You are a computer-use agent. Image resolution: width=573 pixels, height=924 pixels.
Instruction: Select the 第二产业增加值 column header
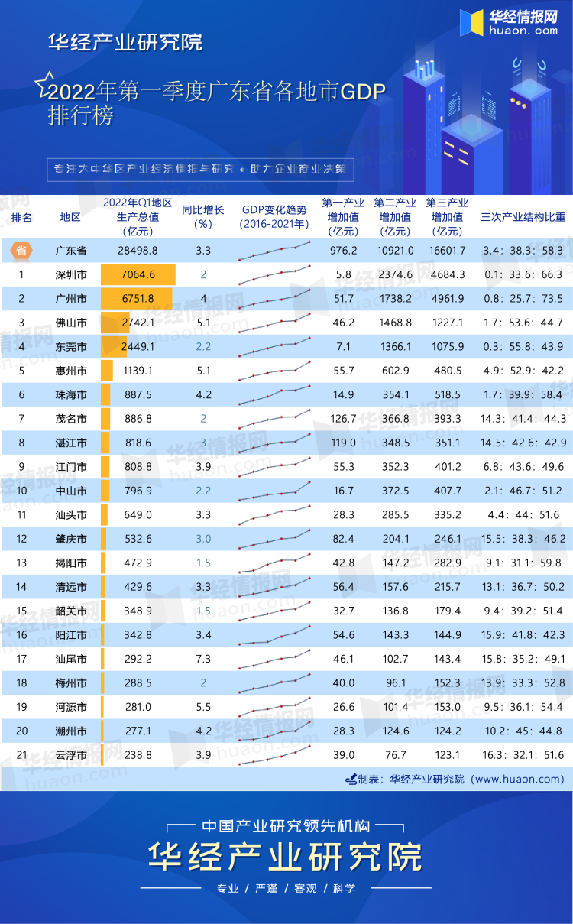[x=395, y=217]
